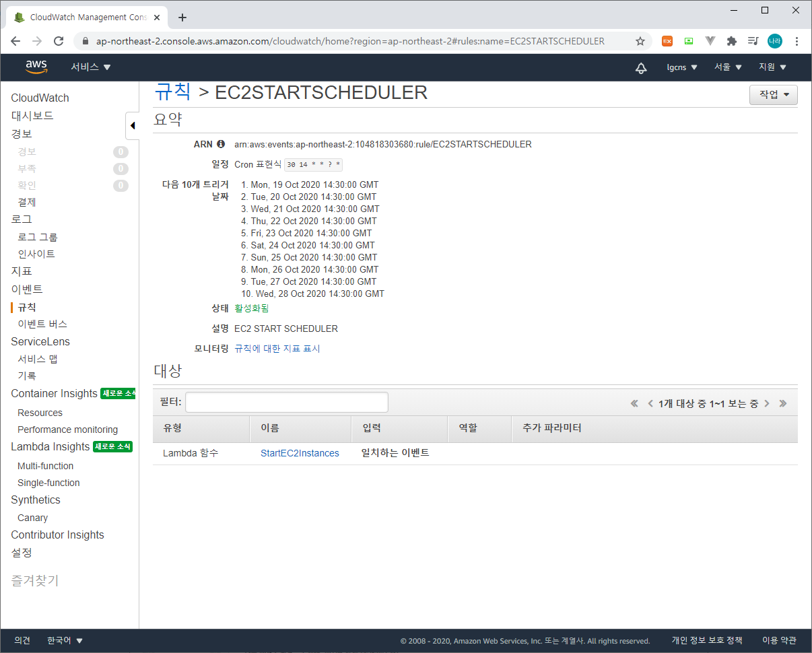Click the orange extension icon in the toolbar
Viewport: 812px width, 653px height.
tap(667, 41)
